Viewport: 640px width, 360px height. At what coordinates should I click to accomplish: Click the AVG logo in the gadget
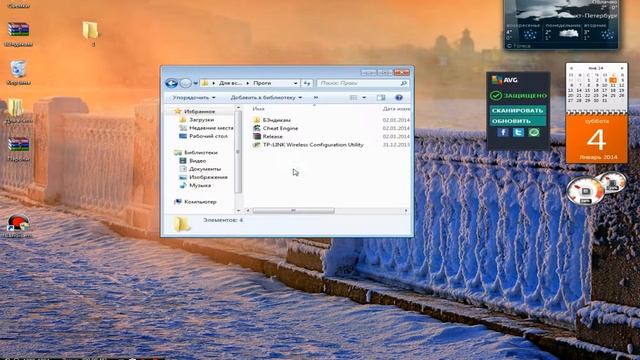point(504,80)
